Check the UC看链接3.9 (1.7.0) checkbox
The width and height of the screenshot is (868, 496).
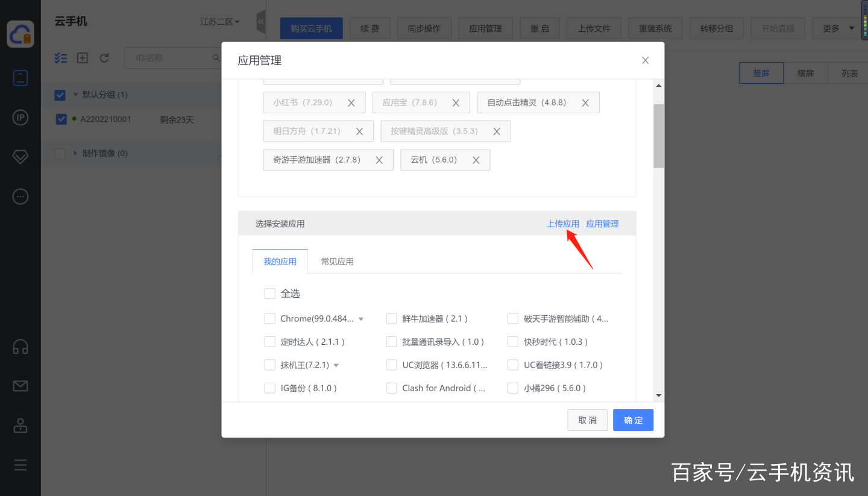click(x=513, y=365)
